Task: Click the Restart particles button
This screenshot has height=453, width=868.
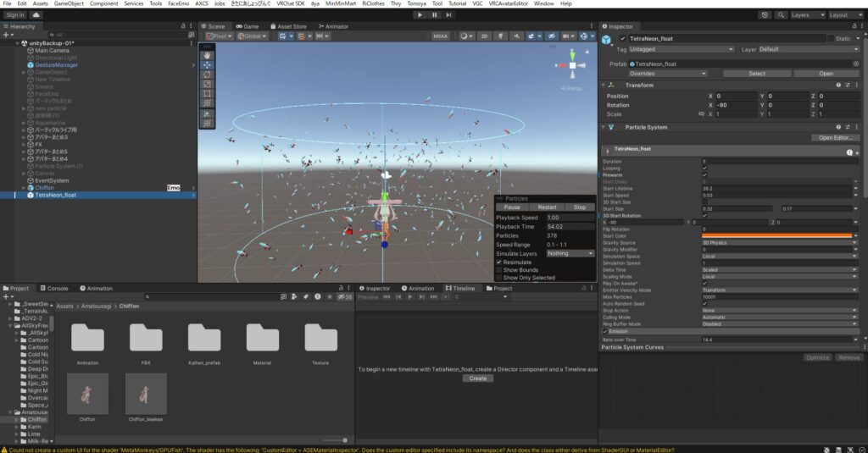Action: (547, 207)
